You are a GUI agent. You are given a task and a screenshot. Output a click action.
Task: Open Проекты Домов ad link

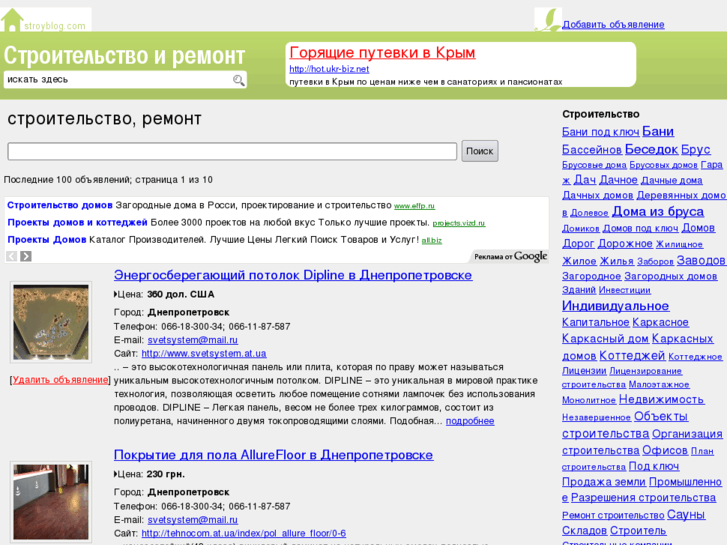pyautogui.click(x=47, y=240)
